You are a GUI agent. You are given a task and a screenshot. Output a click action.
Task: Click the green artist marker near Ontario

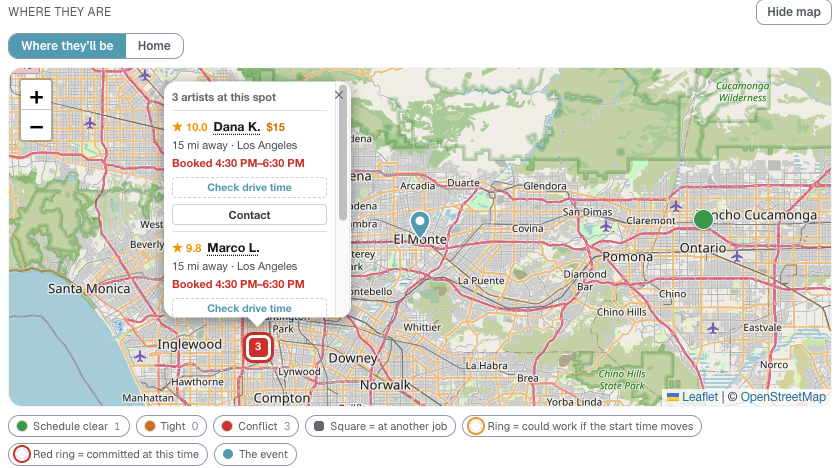coord(703,219)
